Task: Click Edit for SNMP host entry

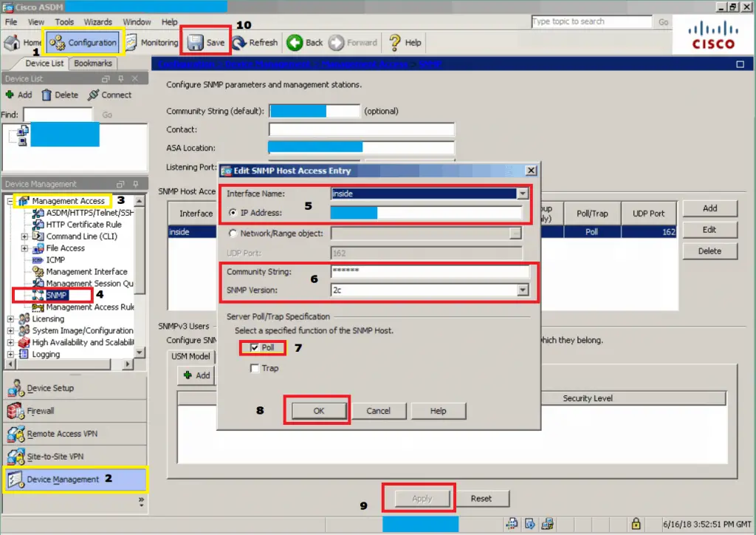Action: tap(709, 230)
